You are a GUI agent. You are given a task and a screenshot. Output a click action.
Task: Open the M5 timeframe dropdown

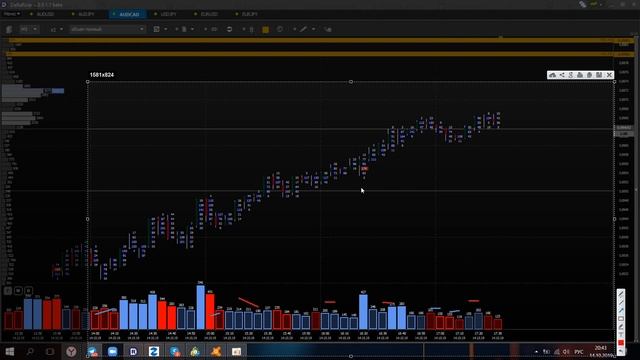tap(29, 29)
